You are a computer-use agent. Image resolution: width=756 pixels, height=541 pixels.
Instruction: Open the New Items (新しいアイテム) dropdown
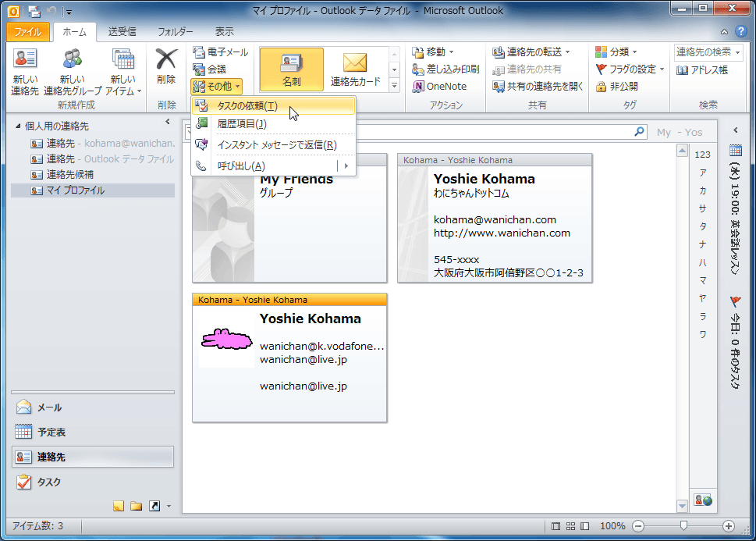123,72
